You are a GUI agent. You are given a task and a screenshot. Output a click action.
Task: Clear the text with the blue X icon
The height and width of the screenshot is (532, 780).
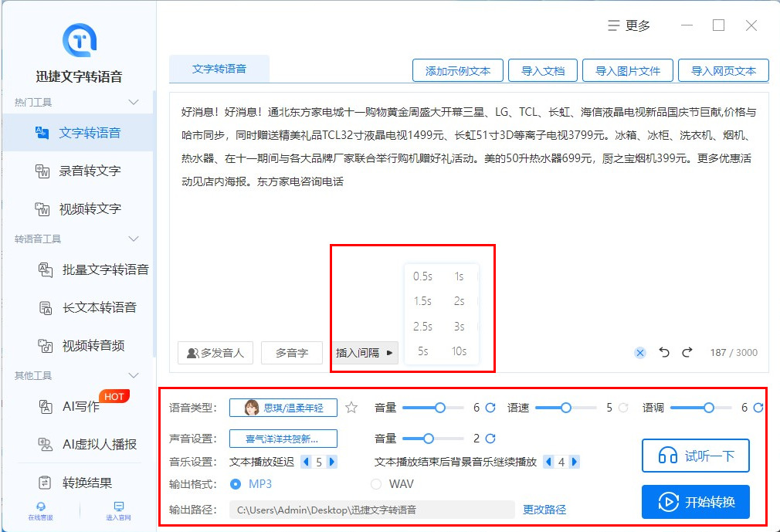[640, 353]
